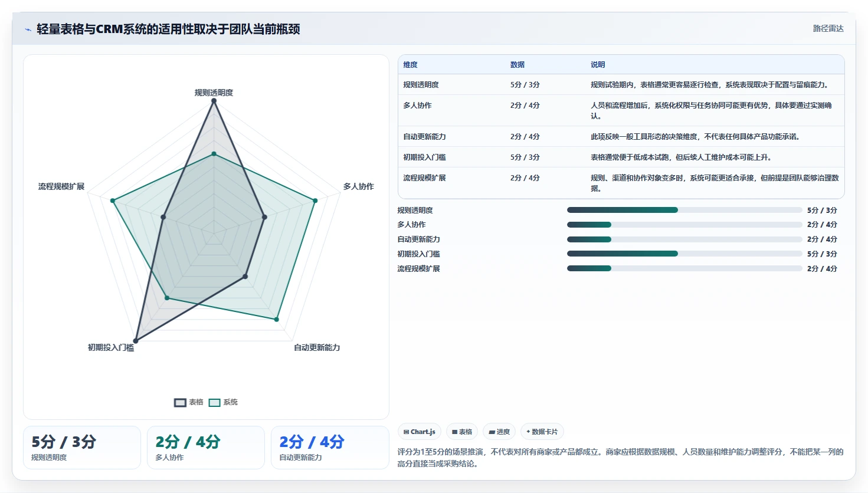Screen dimensions: 868x493
Task: Click the 初期投入门槛 progress bar
Action: point(684,254)
